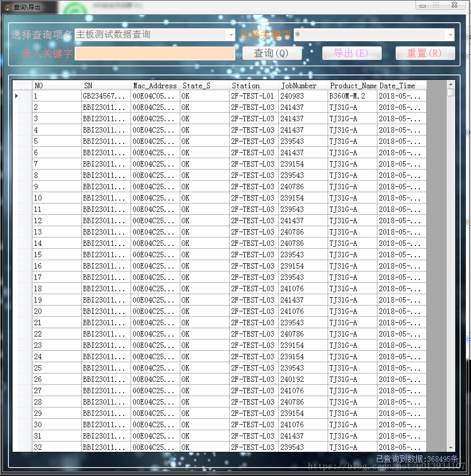Select State_S OK cell in row 16
The width and height of the screenshot is (471, 476).
click(x=205, y=266)
